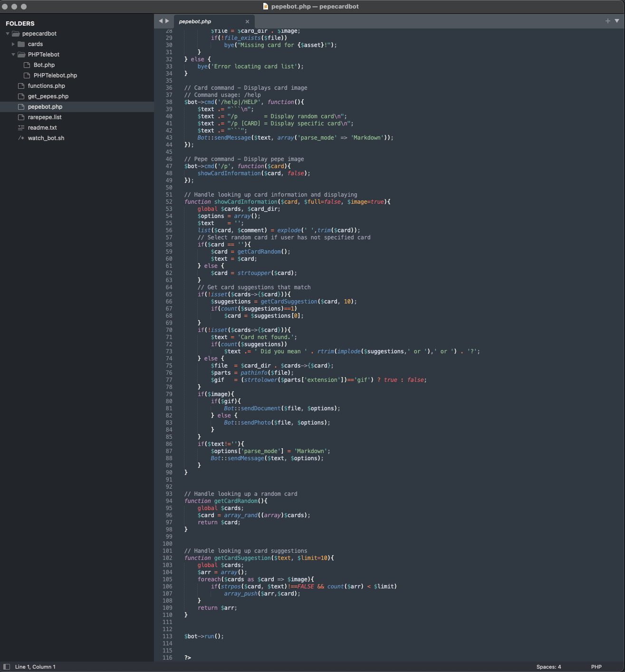The width and height of the screenshot is (625, 672).
Task: Click the pepecardbot folder icon
Action: pos(16,34)
